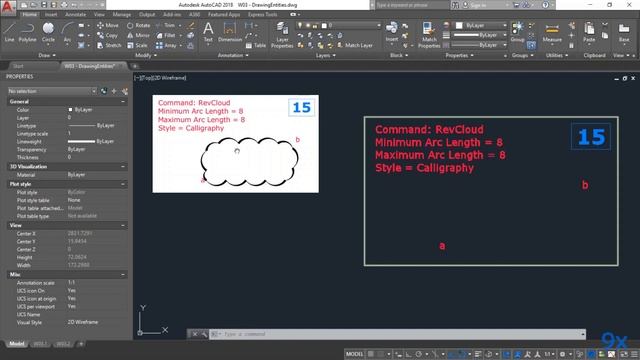Screen dimensions: 640x360
Task: Click Color ByLayer swatch in Properties palette
Action: click(x=70, y=110)
